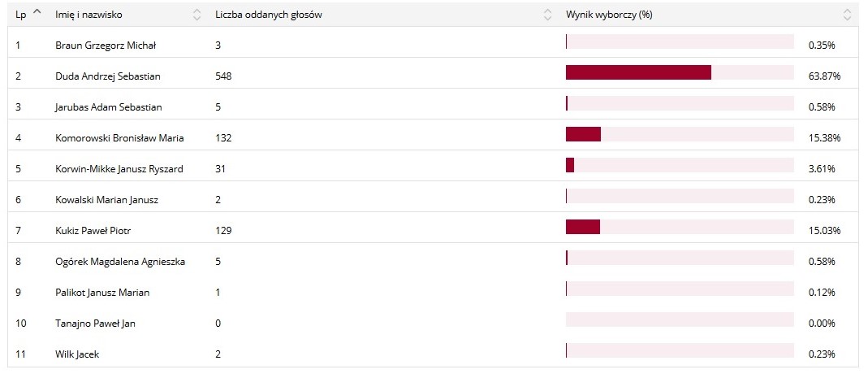Click the result bar in Komorowski's row

click(x=583, y=134)
